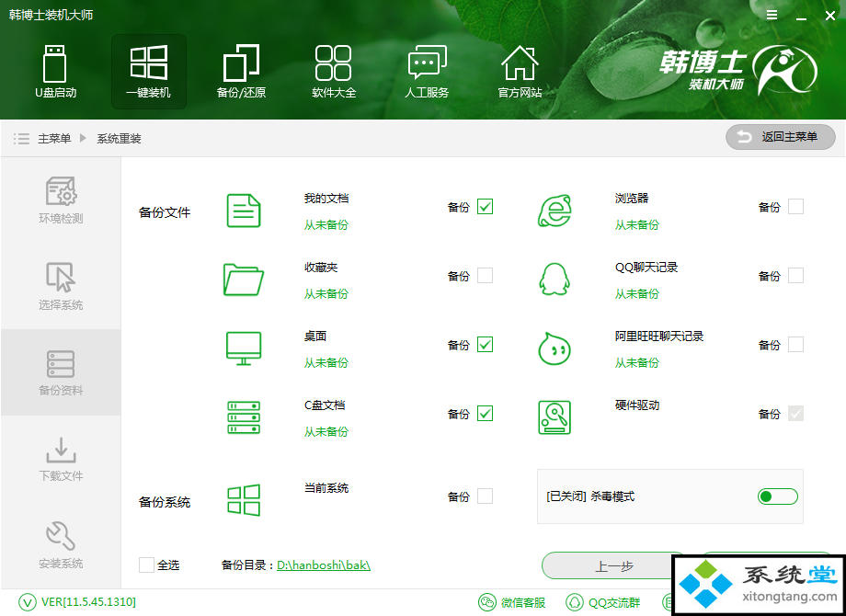Image resolution: width=846 pixels, height=616 pixels.
Task: Click 从未备份 status under C盘文档
Action: coord(326,431)
